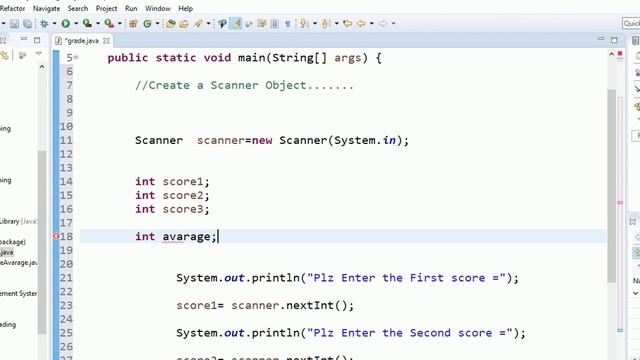Click the New Java Class icon
Screen dimensions: 640x360
[147, 24]
